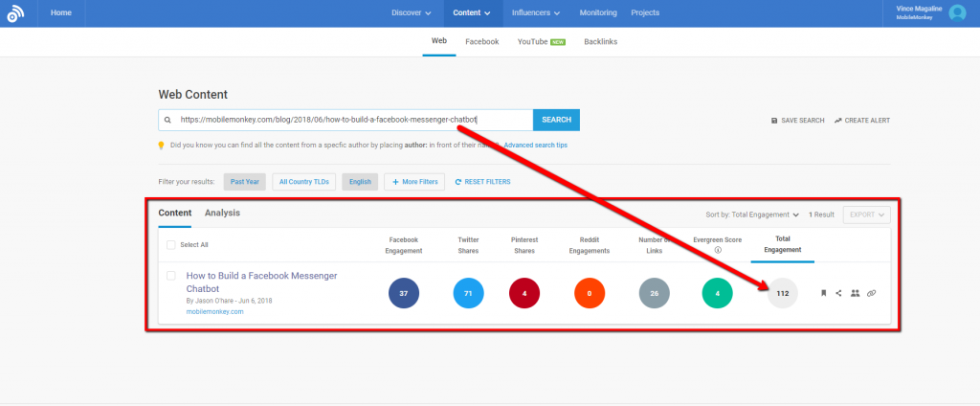980x406 pixels.
Task: Click the red Pinterest shares circle 4
Action: (x=524, y=293)
